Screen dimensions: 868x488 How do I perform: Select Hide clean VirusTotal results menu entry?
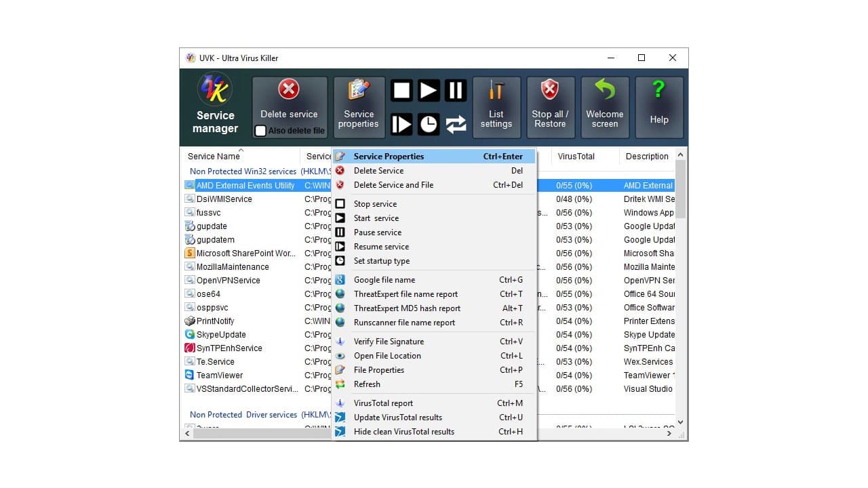(x=403, y=431)
